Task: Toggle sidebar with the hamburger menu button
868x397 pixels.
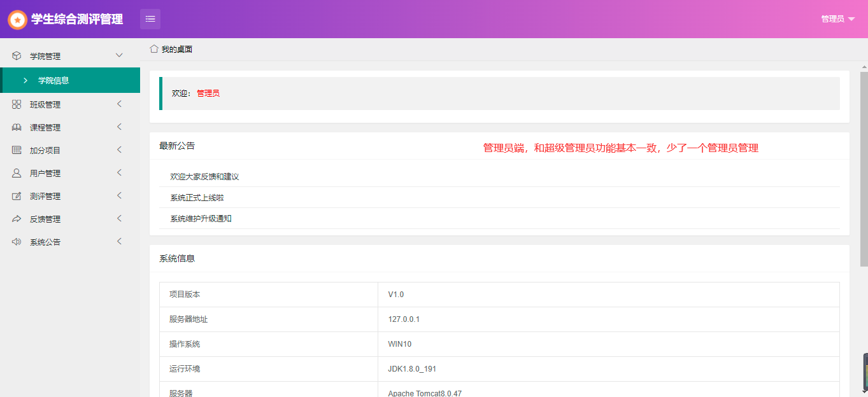Action: pyautogui.click(x=150, y=19)
